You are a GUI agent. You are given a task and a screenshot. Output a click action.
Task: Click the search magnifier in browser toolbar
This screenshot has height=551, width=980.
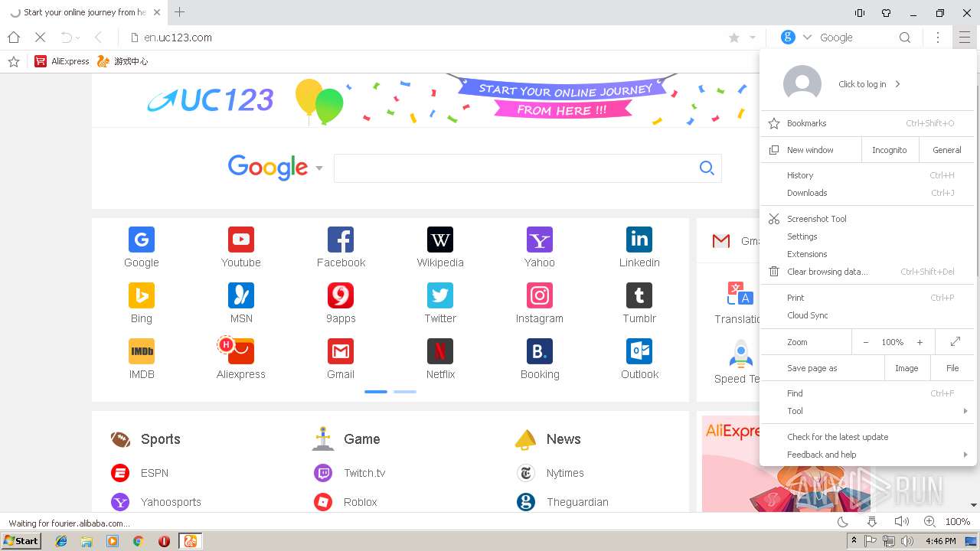coord(905,37)
